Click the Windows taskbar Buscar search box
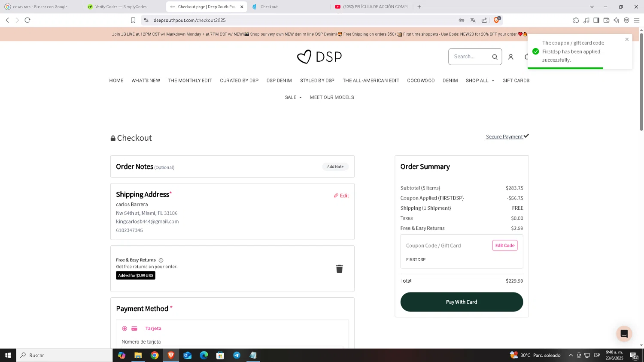The image size is (644, 362). coord(64,355)
